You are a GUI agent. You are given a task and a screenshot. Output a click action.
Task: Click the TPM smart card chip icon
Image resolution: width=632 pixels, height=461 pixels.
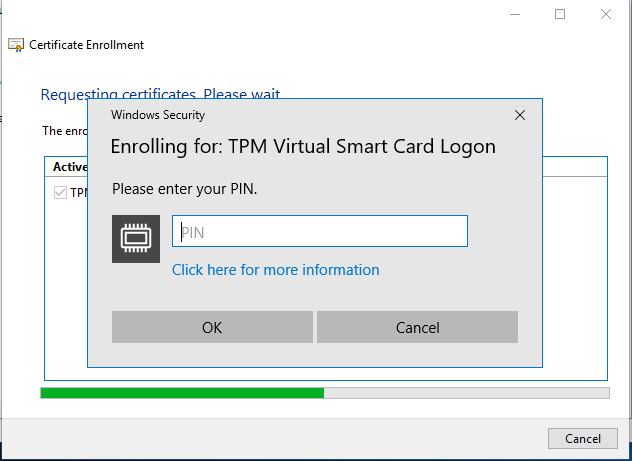[136, 239]
